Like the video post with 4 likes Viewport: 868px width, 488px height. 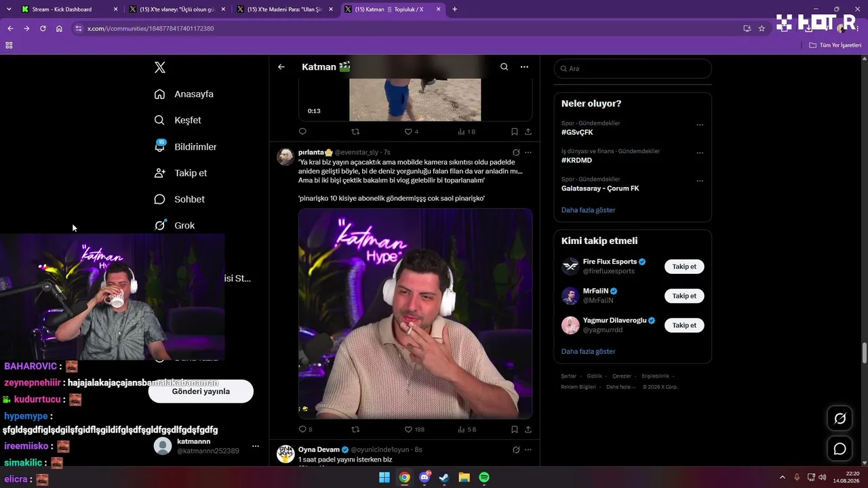point(411,131)
